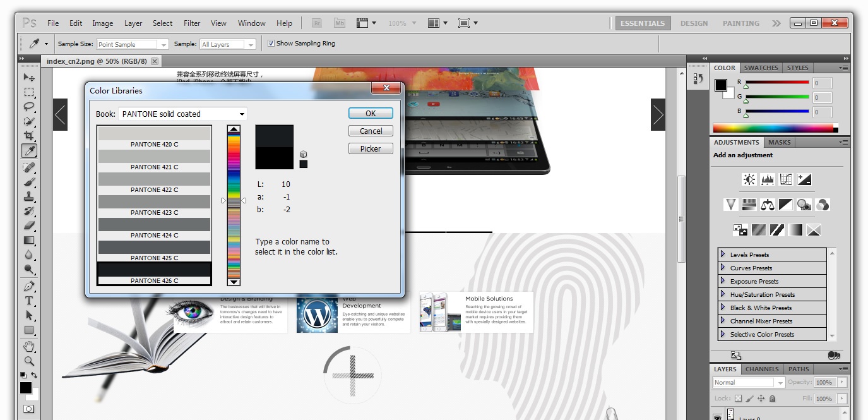Open the Sample All Layers dropdown
The image size is (868, 420).
point(227,44)
